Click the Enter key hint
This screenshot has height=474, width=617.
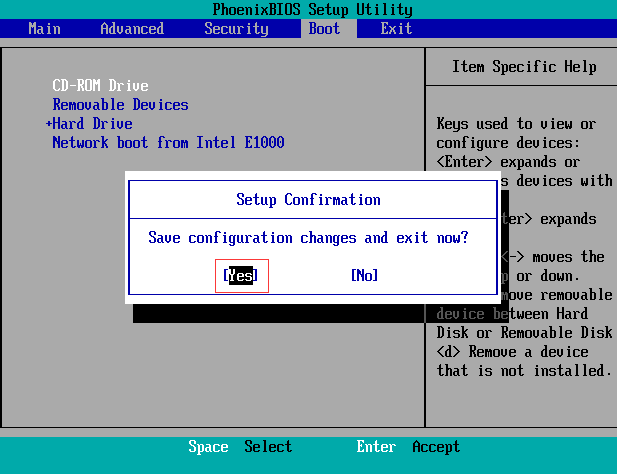click(x=376, y=446)
